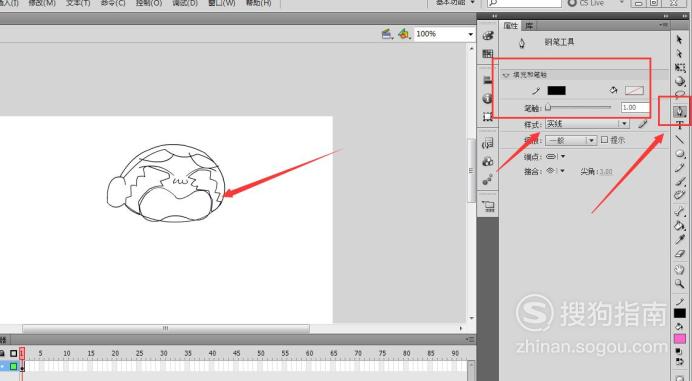Select the Deco tool
Screen dimensions: 692x381
[x=680, y=195]
